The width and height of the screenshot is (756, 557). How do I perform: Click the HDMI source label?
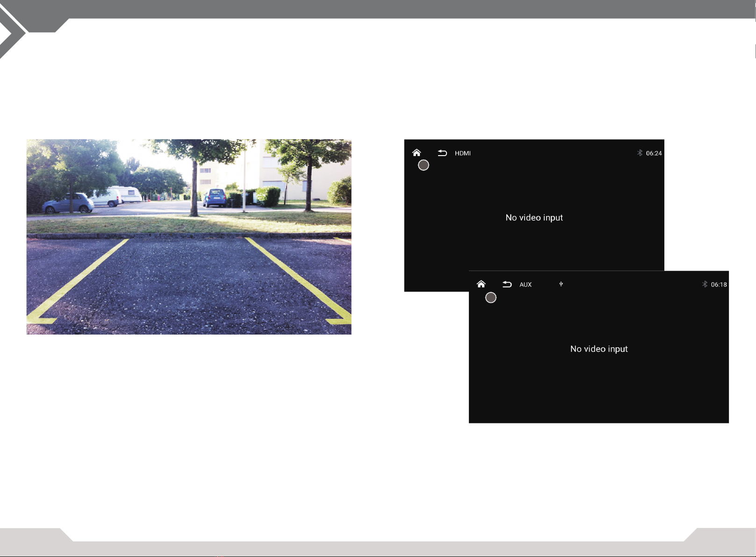pos(463,153)
